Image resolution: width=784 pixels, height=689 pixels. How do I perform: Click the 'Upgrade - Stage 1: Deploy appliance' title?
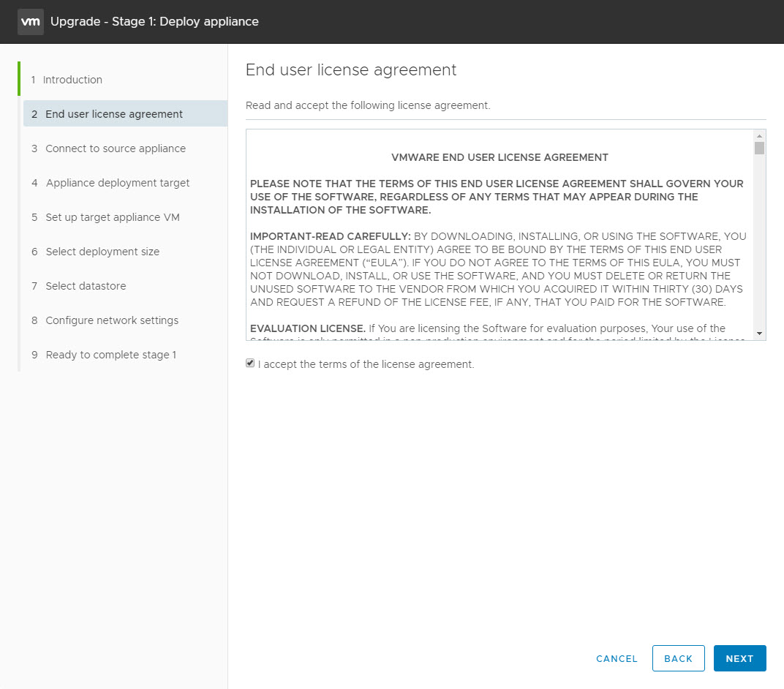click(x=154, y=21)
